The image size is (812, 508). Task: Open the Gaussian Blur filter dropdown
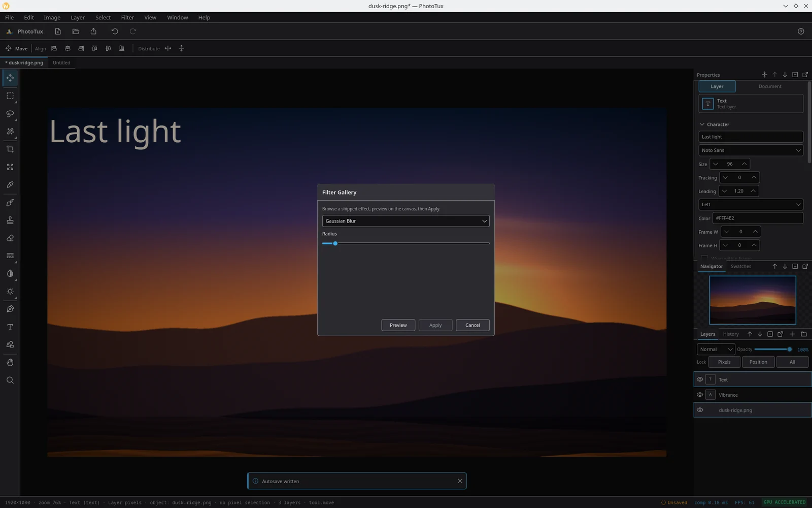click(405, 221)
